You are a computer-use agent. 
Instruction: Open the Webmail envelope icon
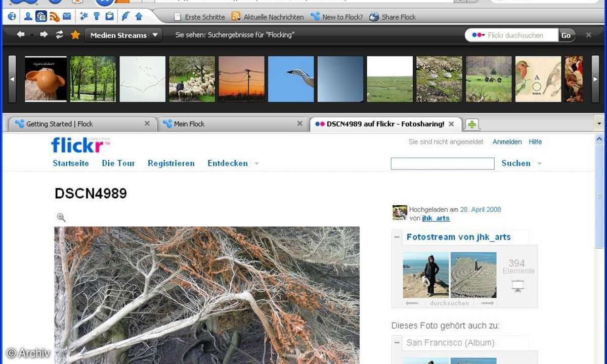click(x=67, y=17)
